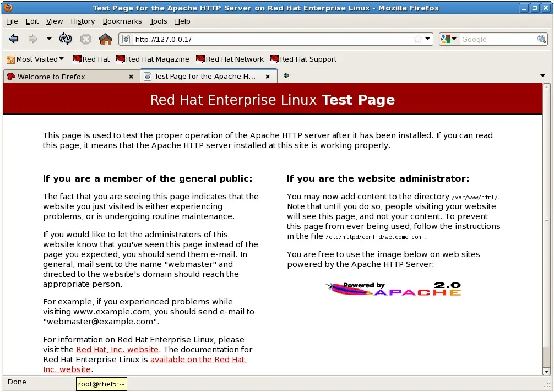Reload the current page
554x392 pixels.
(x=66, y=39)
